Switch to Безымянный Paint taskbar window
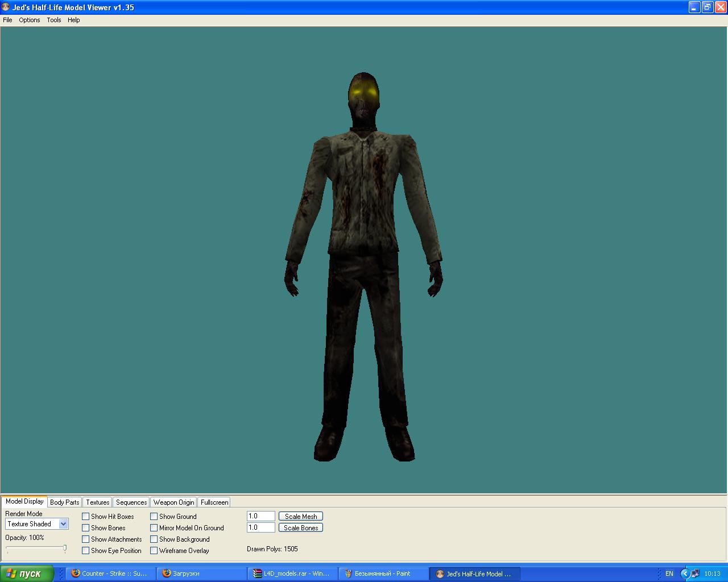The image size is (728, 582). [383, 574]
